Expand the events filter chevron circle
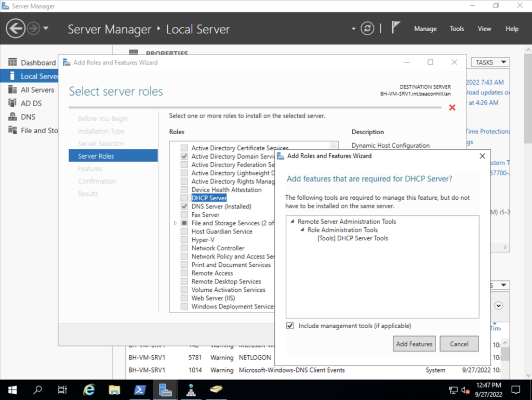The height and width of the screenshot is (400, 532). coord(498,306)
